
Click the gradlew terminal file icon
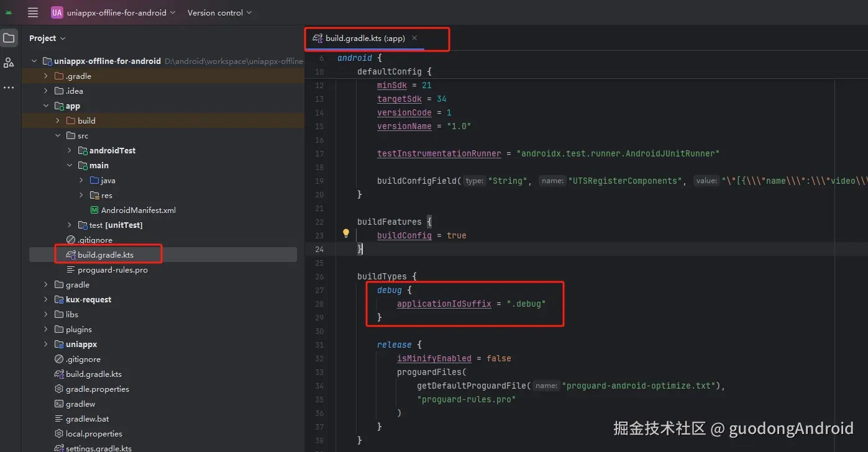pos(59,404)
